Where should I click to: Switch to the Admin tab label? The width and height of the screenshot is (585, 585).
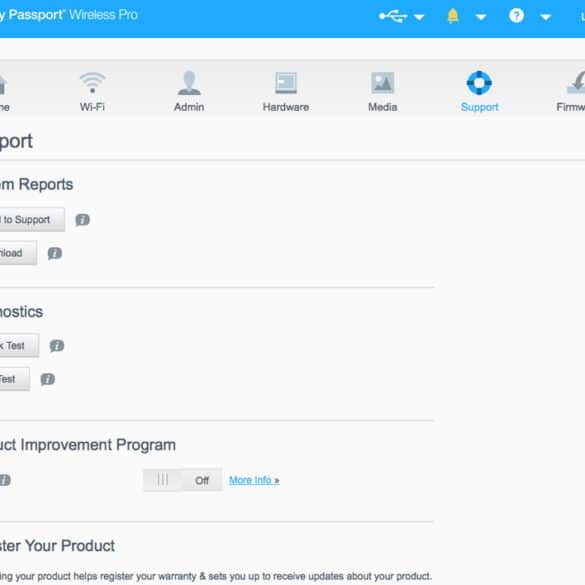pos(189,107)
